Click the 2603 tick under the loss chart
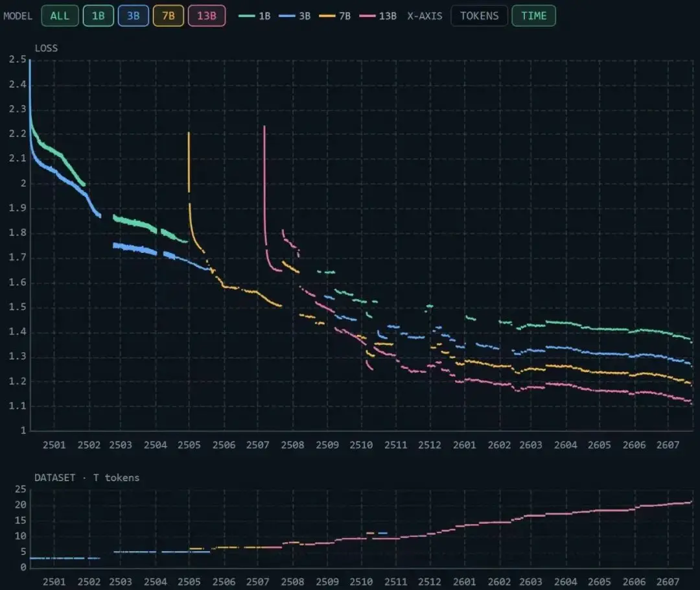Viewport: 700px width, 590px height. point(531,445)
